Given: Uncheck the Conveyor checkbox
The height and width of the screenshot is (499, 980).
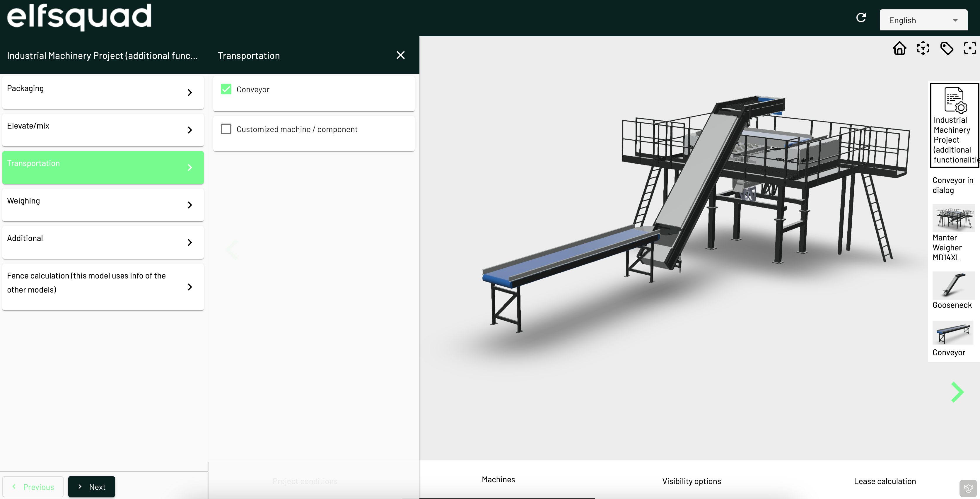Looking at the screenshot, I should 226,89.
